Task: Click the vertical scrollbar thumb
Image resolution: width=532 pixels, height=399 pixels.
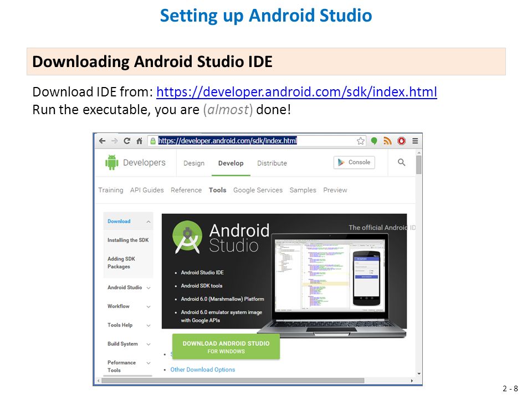Action: pyautogui.click(x=419, y=165)
